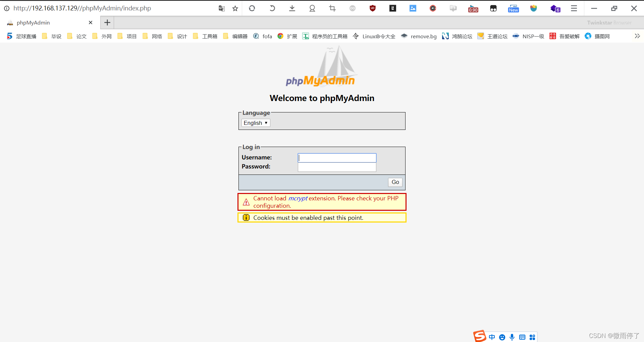The height and width of the screenshot is (342, 644).
Task: Open Sogou emoji face icon
Action: pyautogui.click(x=502, y=337)
